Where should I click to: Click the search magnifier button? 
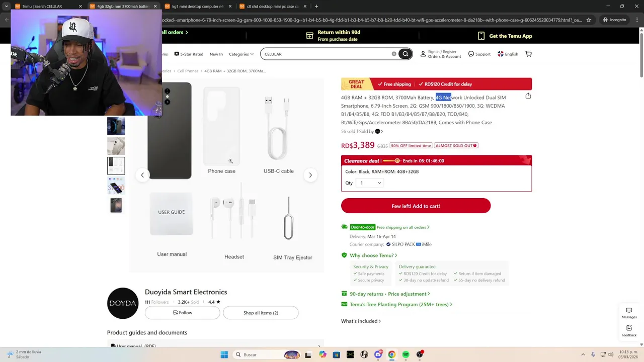pyautogui.click(x=406, y=54)
